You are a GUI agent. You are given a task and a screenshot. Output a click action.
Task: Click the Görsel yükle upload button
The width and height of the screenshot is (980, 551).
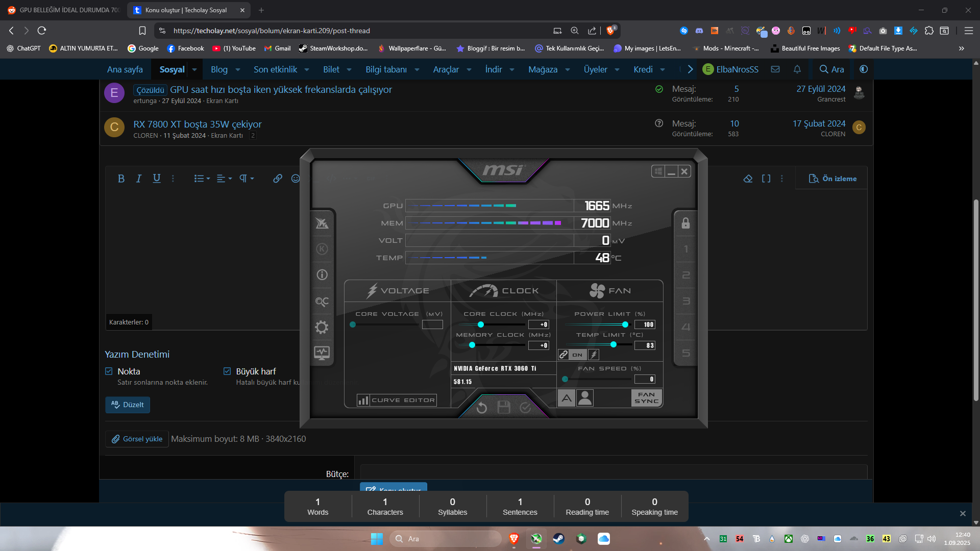(137, 439)
